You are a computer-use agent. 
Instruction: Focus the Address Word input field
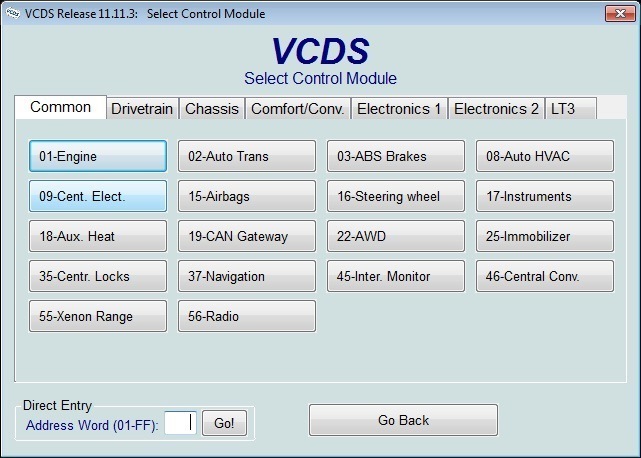[180, 423]
